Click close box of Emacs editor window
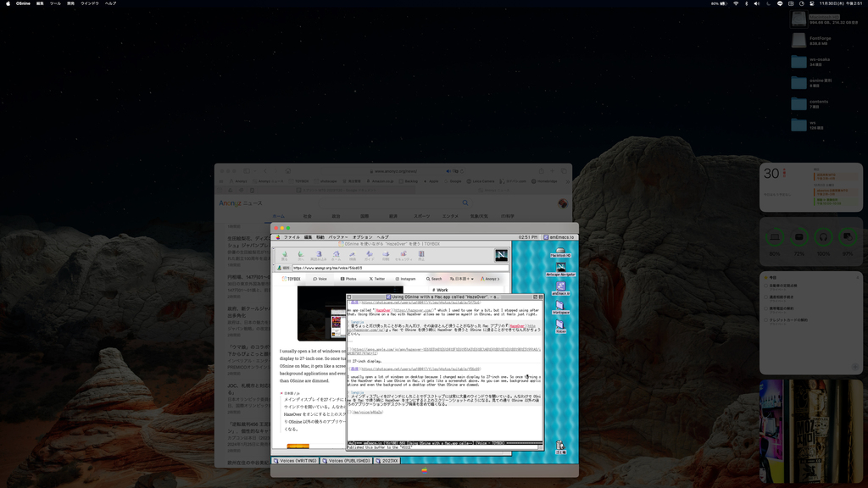Screen dimensions: 868x488 coord(349,297)
